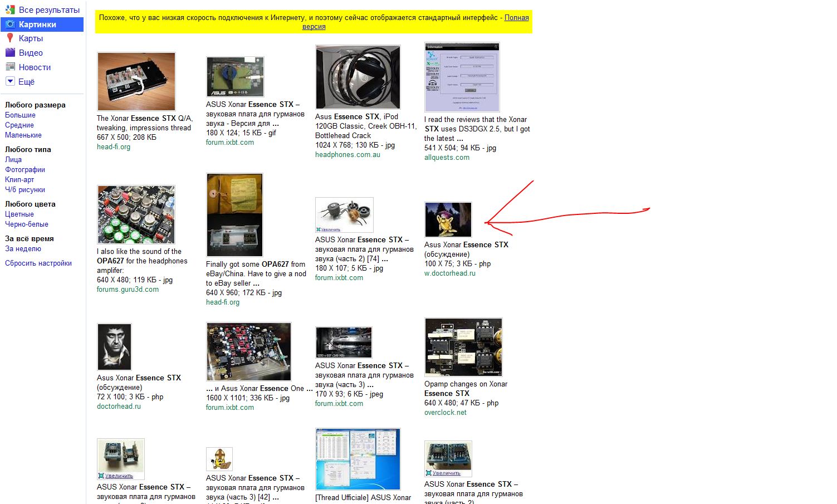Switch to Картинки search category
Image resolution: width=837 pixels, height=504 pixels.
37,25
